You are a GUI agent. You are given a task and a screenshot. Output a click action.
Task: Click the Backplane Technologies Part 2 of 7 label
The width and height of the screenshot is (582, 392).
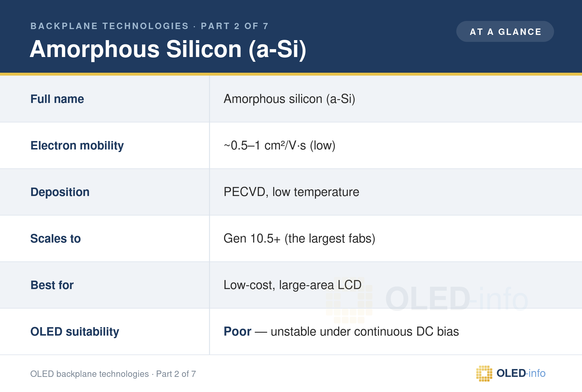click(149, 26)
